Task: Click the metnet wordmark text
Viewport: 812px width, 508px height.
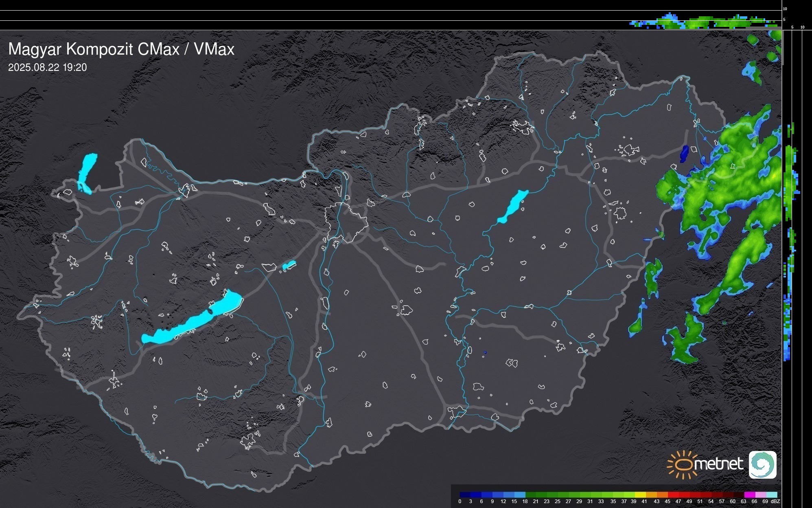Action: pos(718,464)
